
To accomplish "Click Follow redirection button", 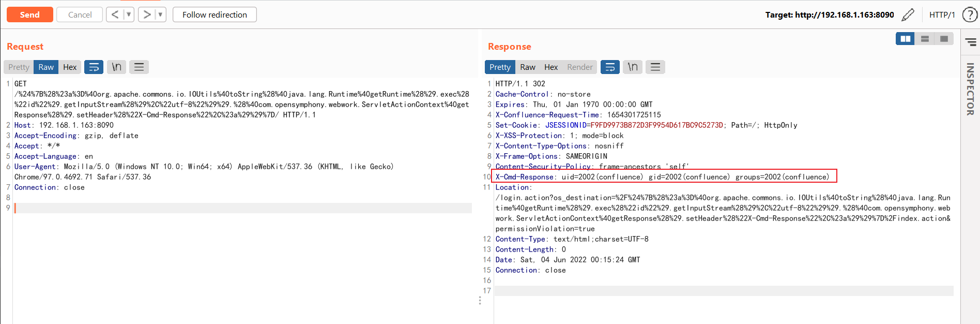I will pos(215,14).
